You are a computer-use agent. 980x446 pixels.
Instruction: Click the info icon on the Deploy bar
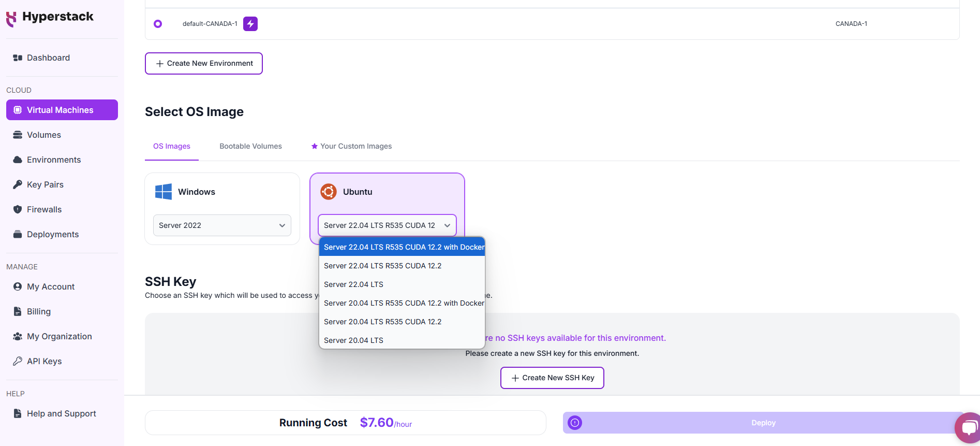(x=575, y=423)
